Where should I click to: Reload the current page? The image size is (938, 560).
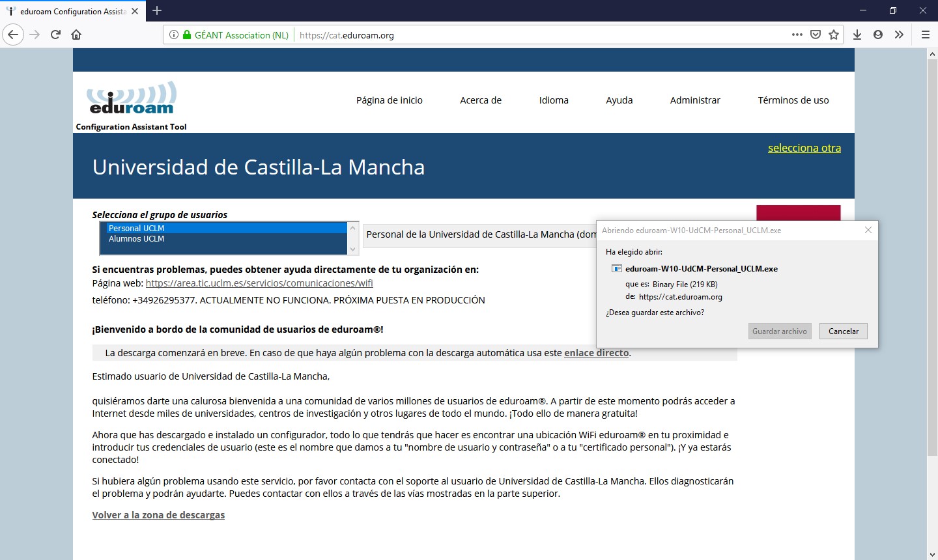pos(55,35)
